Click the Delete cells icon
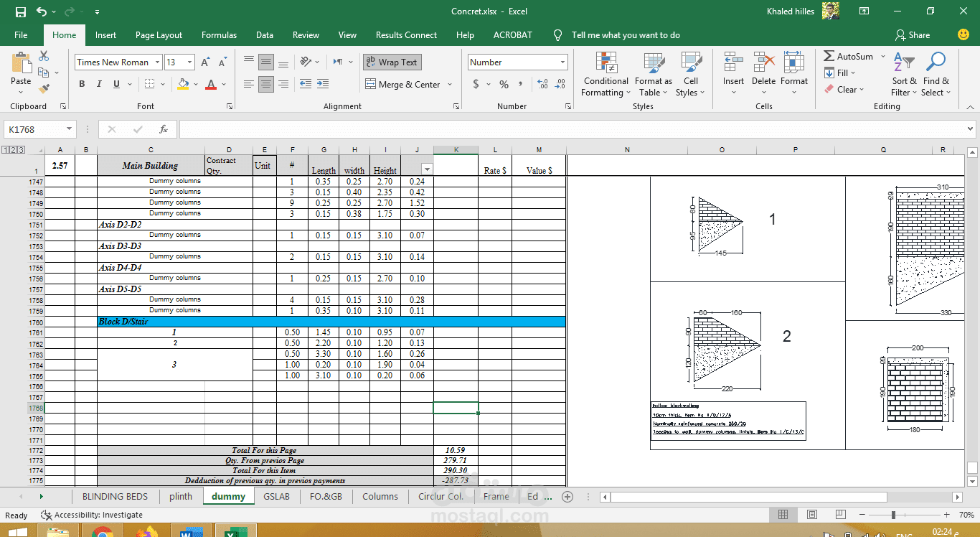This screenshot has width=980, height=537. (763, 62)
